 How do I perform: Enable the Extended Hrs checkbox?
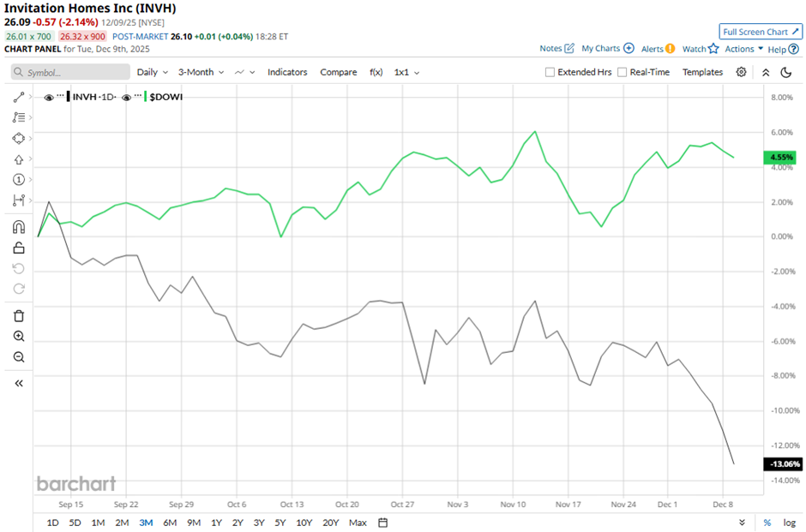[550, 73]
